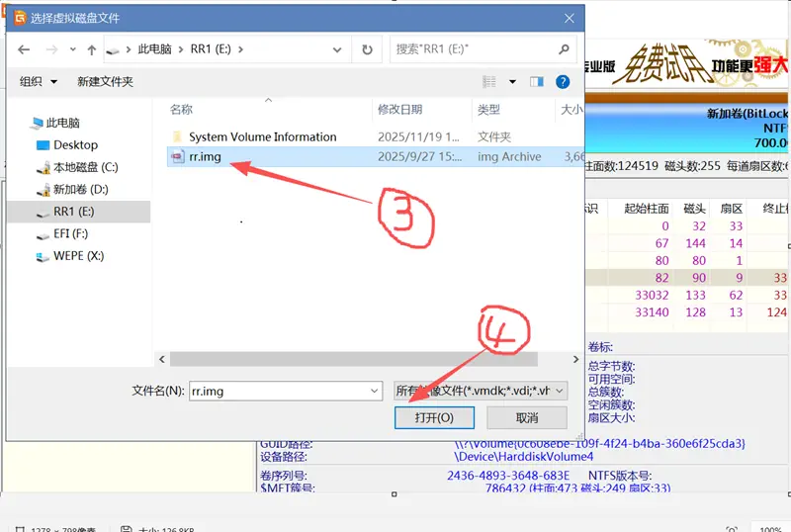Screen dimensions: 791x532
Task: Open the 组织 menu
Action: [x=39, y=81]
